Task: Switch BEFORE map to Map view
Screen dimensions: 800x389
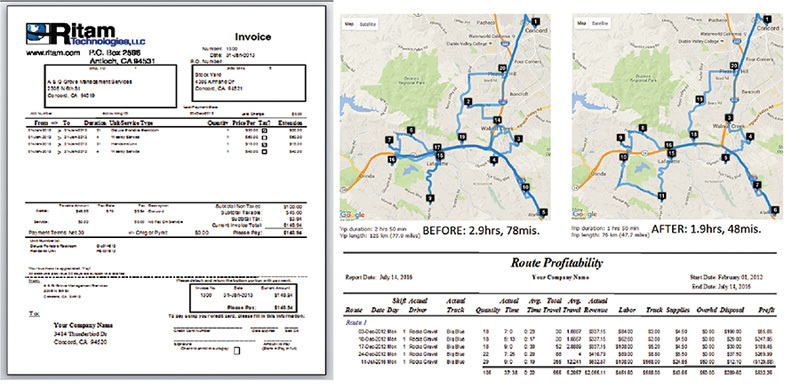Action: pos(349,24)
